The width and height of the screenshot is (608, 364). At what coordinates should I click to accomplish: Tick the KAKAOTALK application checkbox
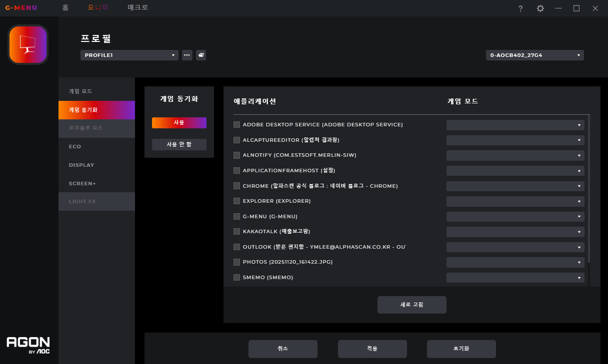click(237, 232)
